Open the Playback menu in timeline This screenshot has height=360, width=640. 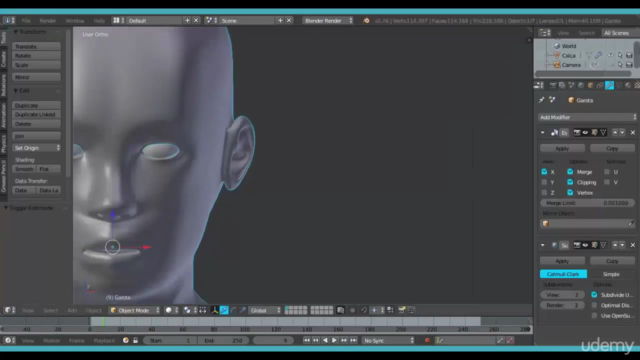tap(104, 340)
